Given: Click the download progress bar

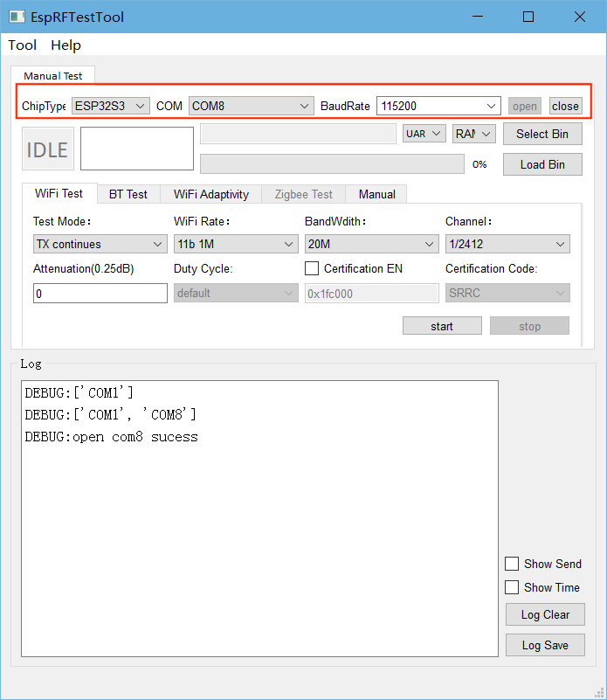Looking at the screenshot, I should (x=332, y=164).
